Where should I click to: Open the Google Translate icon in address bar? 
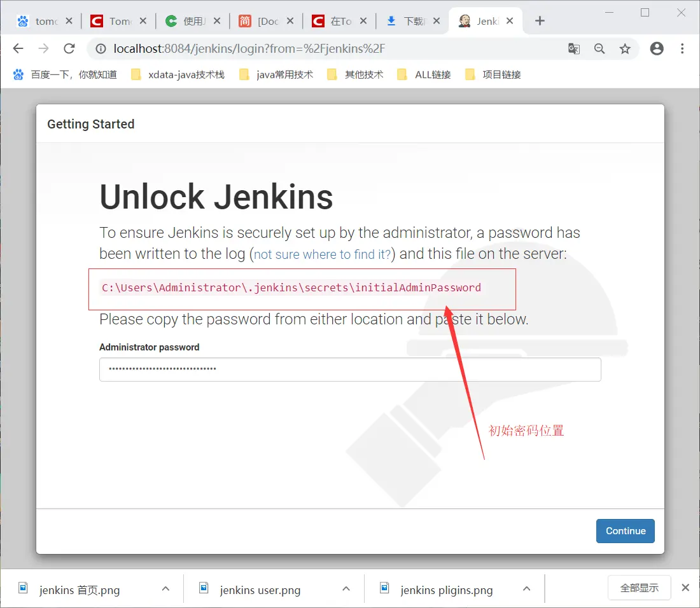[x=573, y=48]
